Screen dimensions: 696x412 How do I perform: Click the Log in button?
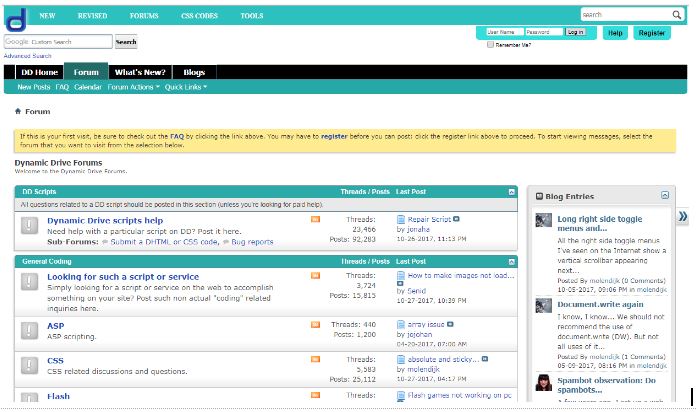click(x=575, y=32)
